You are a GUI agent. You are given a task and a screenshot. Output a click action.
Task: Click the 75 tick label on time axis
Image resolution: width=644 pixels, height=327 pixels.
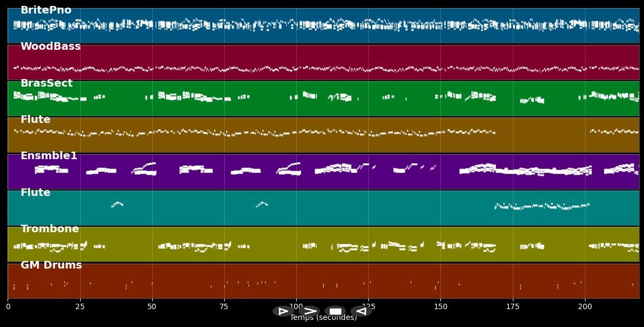coord(224,307)
